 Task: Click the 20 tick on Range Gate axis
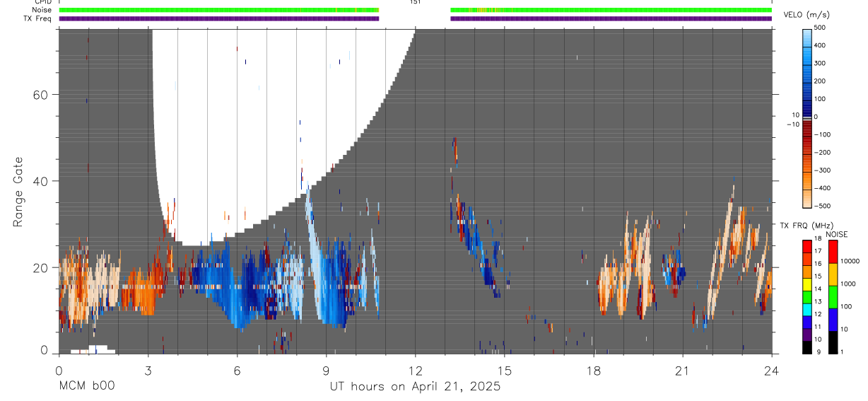click(41, 267)
